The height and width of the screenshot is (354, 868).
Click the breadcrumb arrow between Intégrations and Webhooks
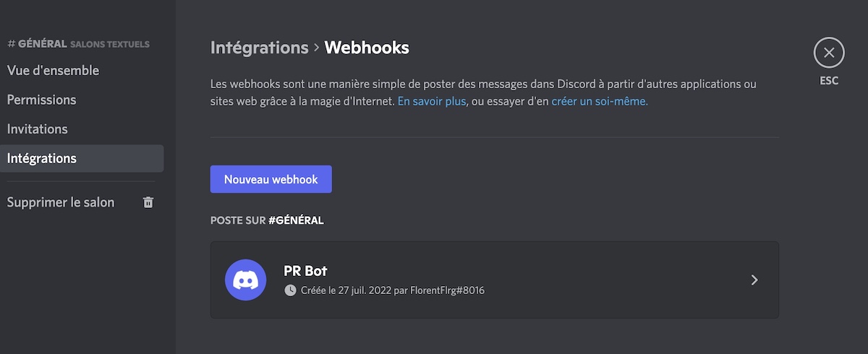[316, 48]
